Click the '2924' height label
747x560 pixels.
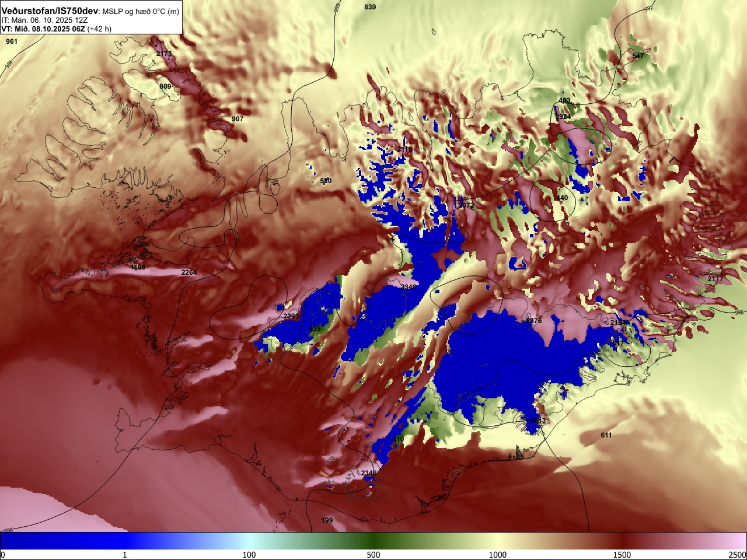pos(563,117)
